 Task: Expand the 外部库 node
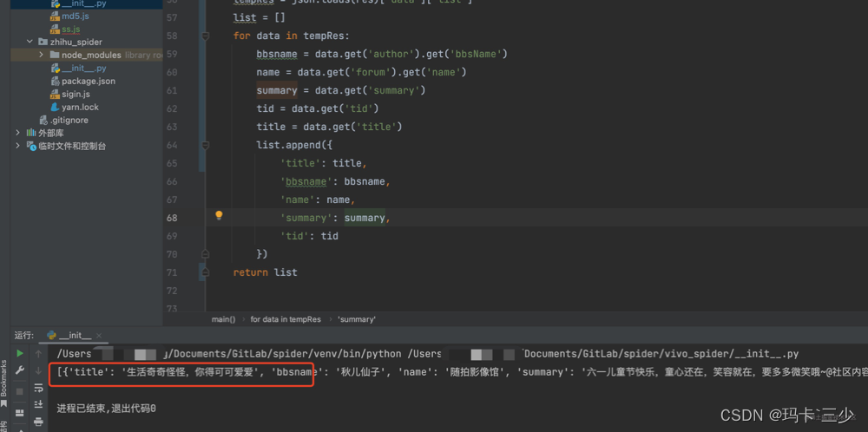(x=17, y=133)
